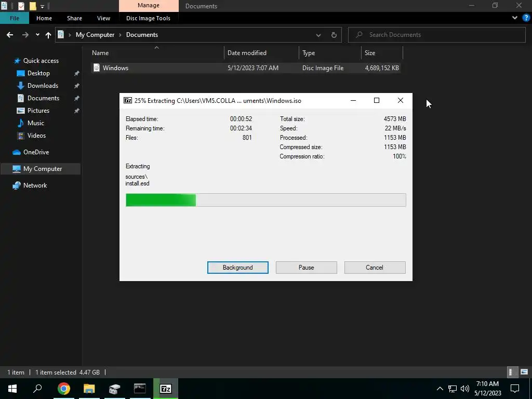Open the notification center icon
Viewport: 532px width, 399px height.
click(515, 389)
